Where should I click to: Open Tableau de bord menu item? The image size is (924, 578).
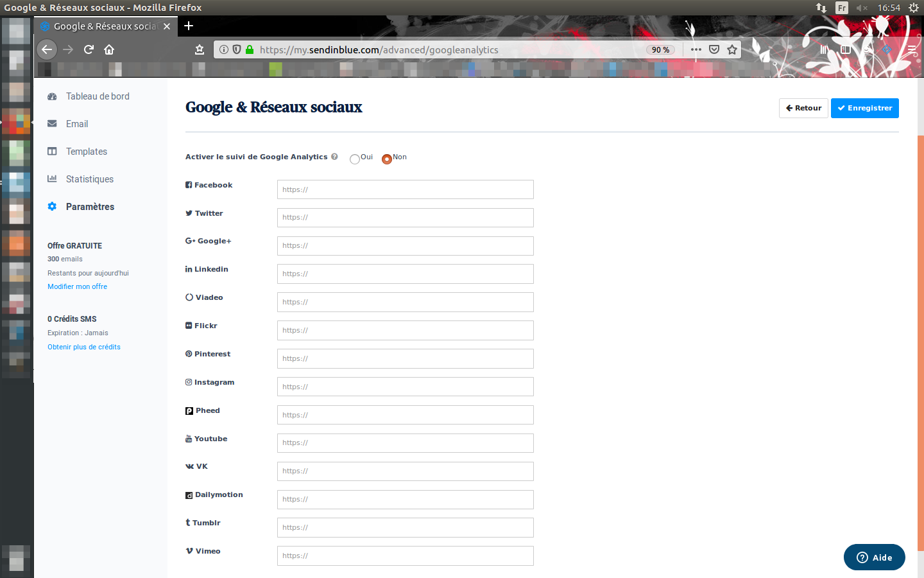98,96
